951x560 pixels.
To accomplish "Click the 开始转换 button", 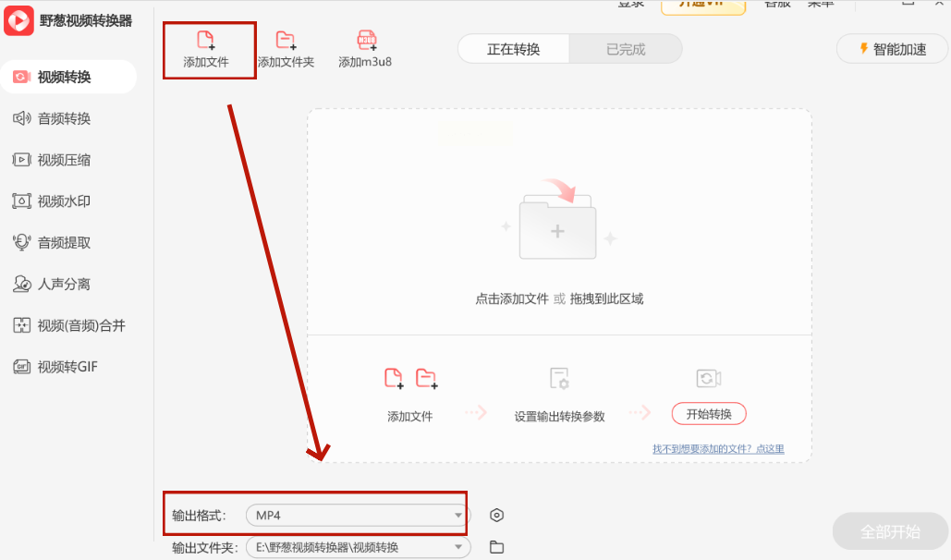I will click(x=709, y=414).
